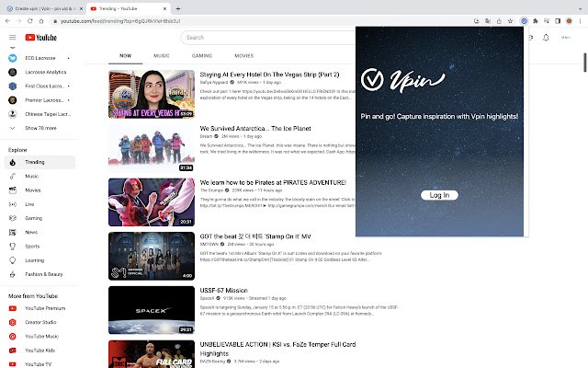
Task: Select the GAMING trending tab
Action: (202, 55)
